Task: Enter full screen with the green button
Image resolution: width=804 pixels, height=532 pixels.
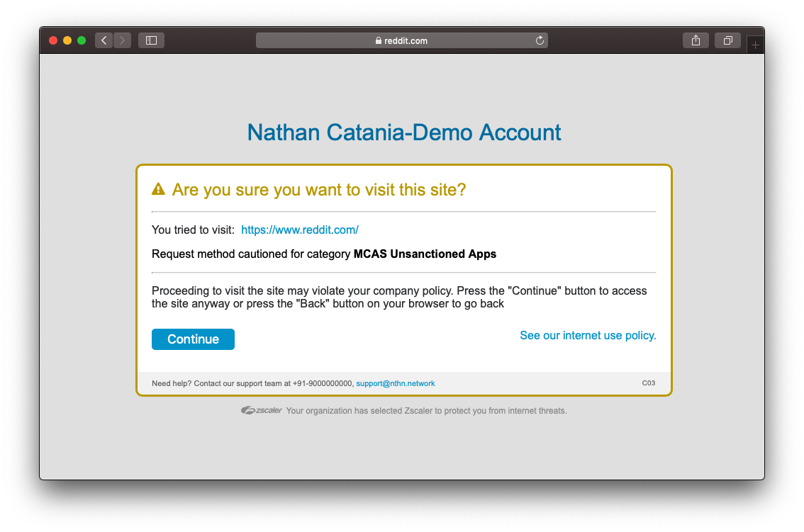Action: click(82, 40)
